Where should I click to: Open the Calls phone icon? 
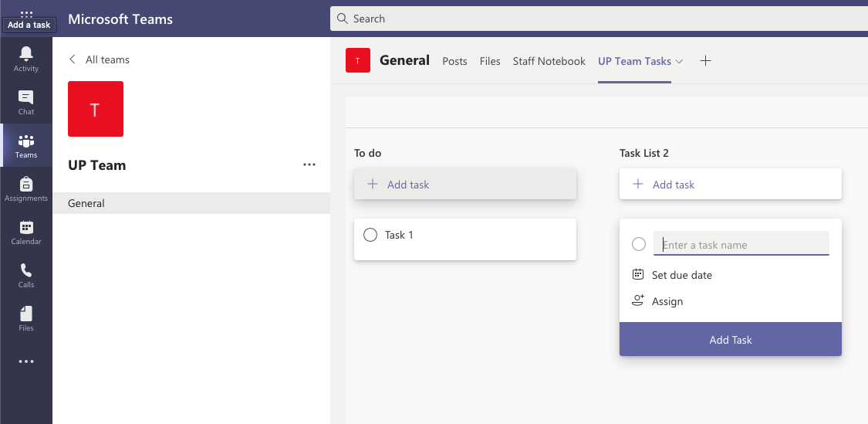26,270
